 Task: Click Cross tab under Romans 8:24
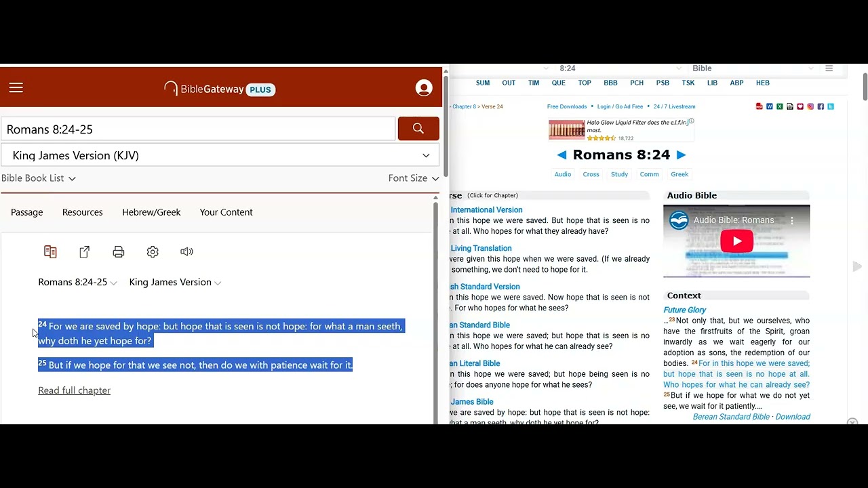591,174
